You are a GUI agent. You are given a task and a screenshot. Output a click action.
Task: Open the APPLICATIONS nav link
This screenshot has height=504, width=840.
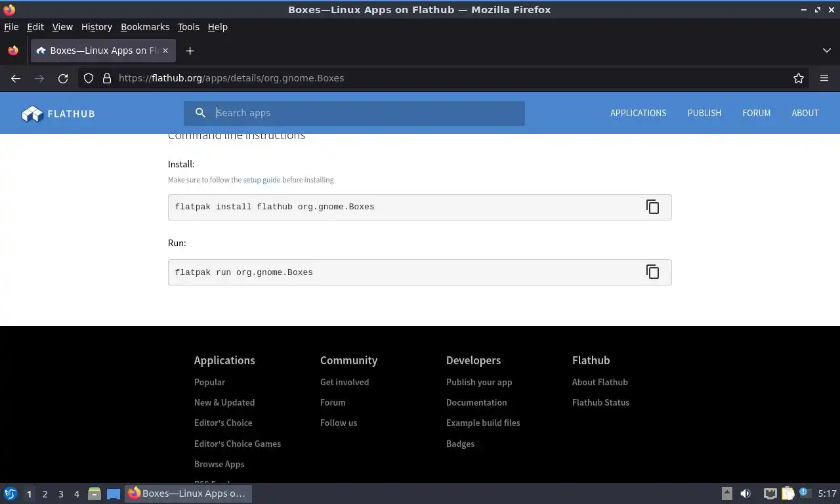click(x=638, y=113)
